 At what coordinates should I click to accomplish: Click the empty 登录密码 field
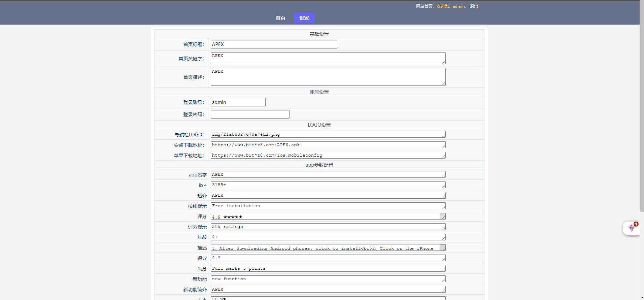[250, 114]
